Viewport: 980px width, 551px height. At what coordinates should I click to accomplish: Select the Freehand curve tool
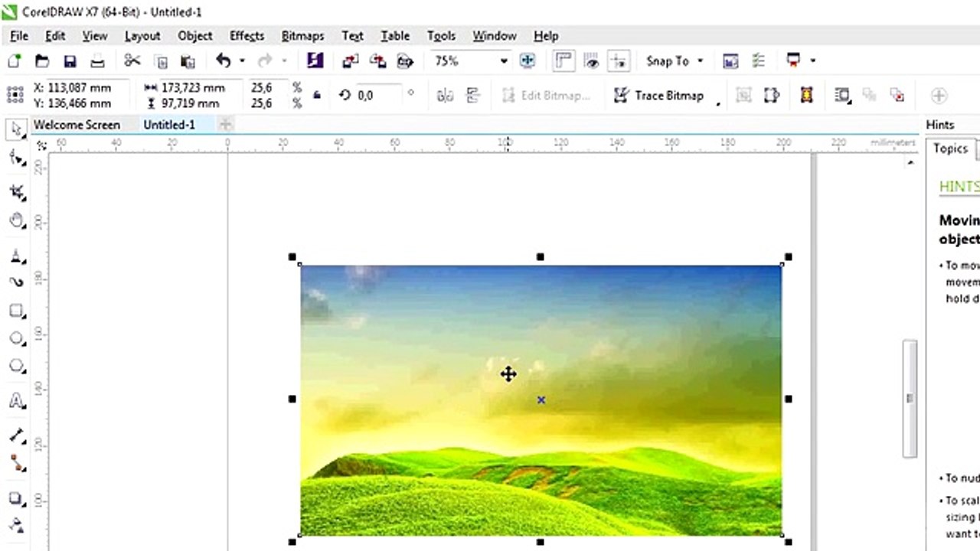click(x=16, y=282)
